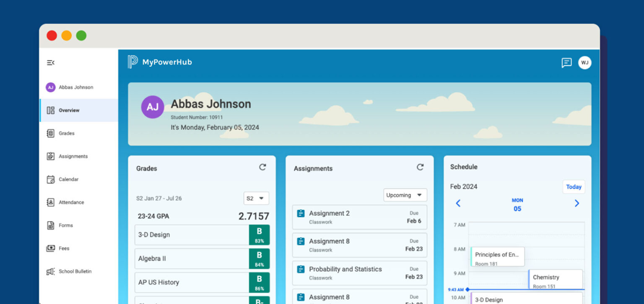Click the School Bulletin megaphone icon
Viewport: 644px width, 304px height.
pyautogui.click(x=51, y=272)
